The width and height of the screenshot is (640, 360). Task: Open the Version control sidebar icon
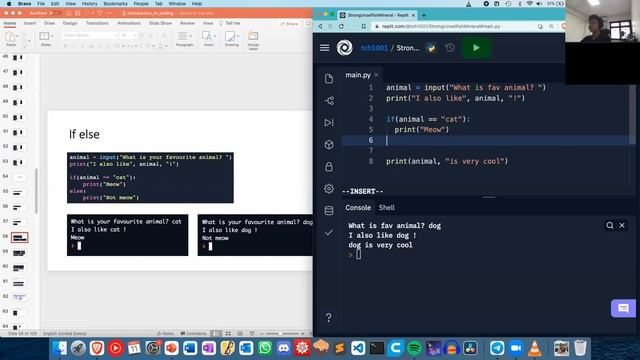point(329,100)
